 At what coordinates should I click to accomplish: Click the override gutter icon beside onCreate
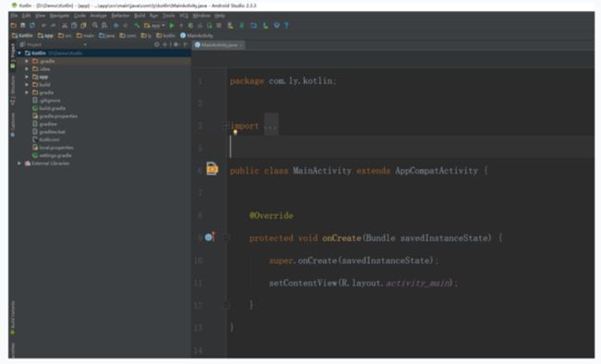point(209,237)
